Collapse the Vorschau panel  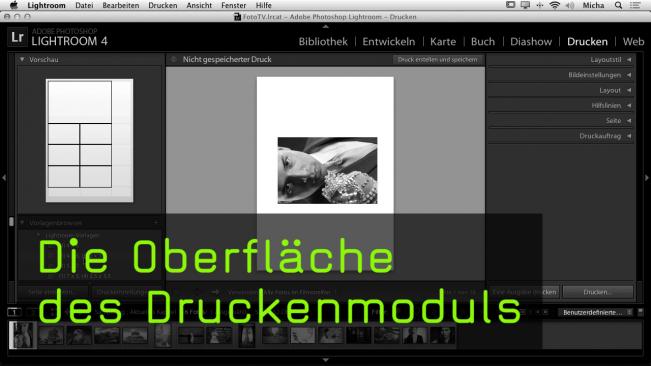coord(22,59)
